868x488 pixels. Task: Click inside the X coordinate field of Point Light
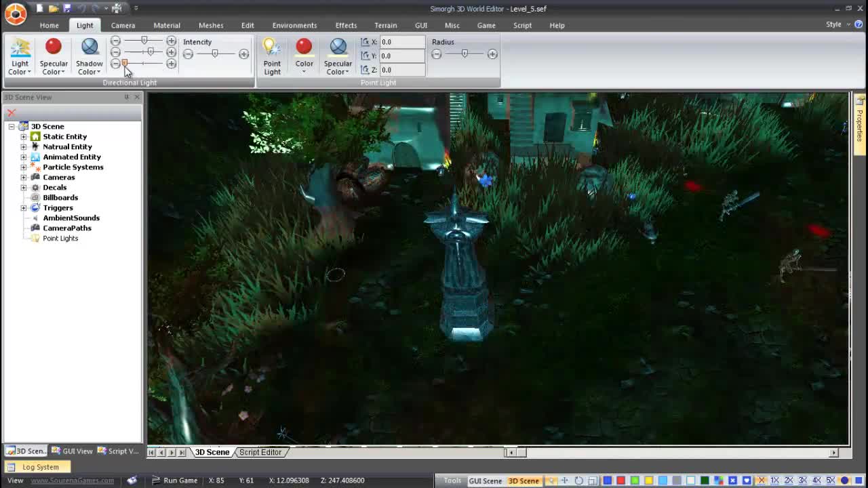coord(401,41)
